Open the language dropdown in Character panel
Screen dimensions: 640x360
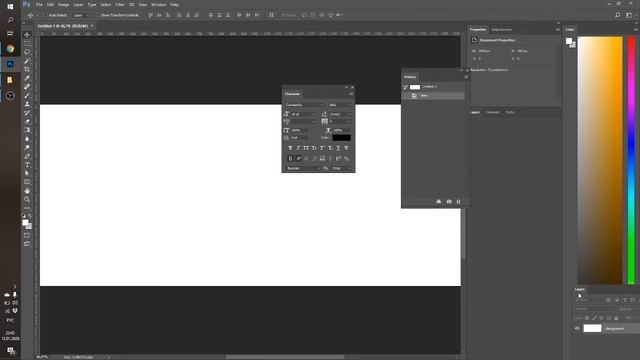click(x=304, y=168)
